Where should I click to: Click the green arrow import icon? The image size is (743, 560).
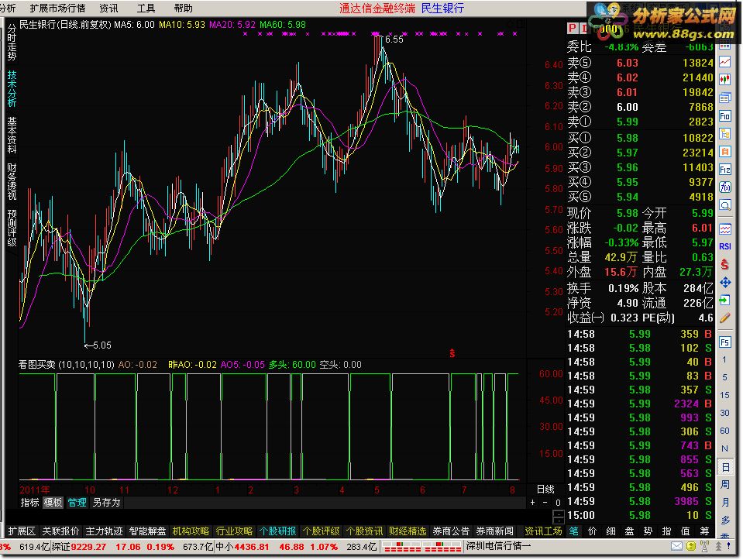(x=724, y=301)
